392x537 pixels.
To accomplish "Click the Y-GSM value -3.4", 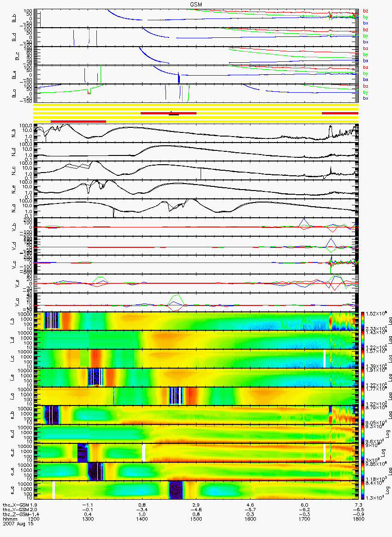I will [x=142, y=510].
